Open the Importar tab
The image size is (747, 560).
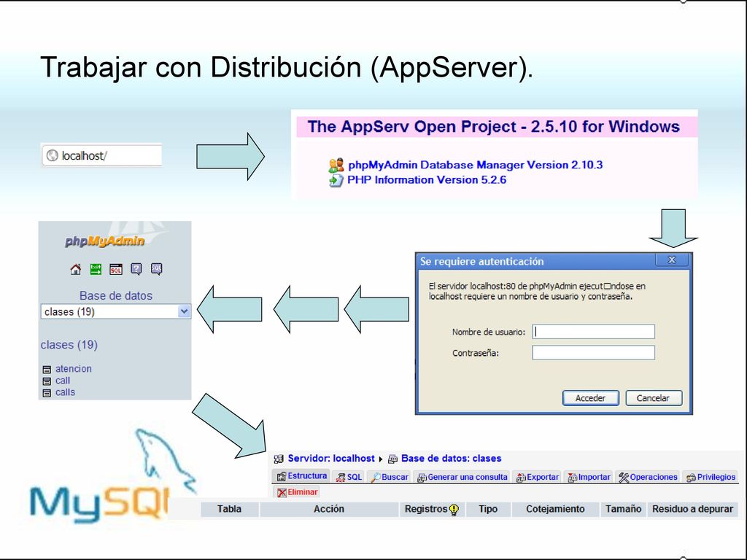tap(589, 477)
